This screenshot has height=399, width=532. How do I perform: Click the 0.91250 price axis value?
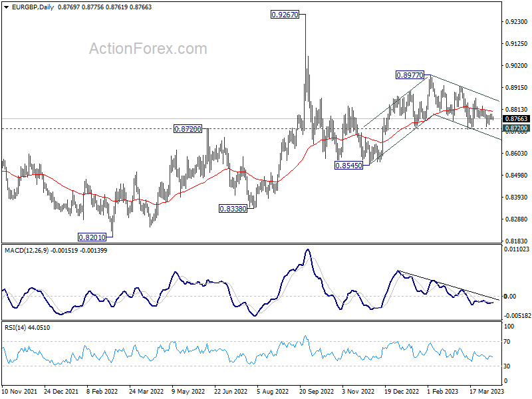(x=517, y=44)
